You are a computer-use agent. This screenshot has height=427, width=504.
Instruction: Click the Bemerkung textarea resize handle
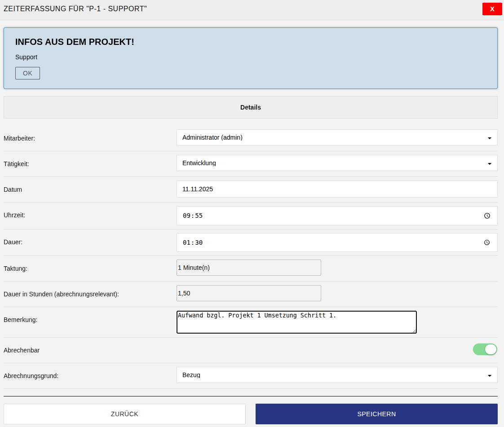[x=414, y=331]
